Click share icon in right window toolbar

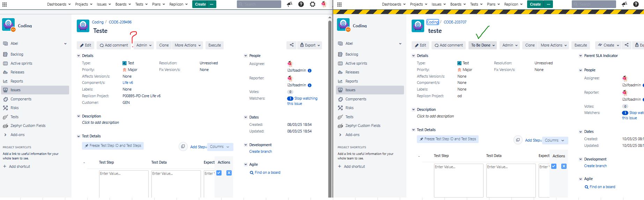pyautogui.click(x=627, y=45)
